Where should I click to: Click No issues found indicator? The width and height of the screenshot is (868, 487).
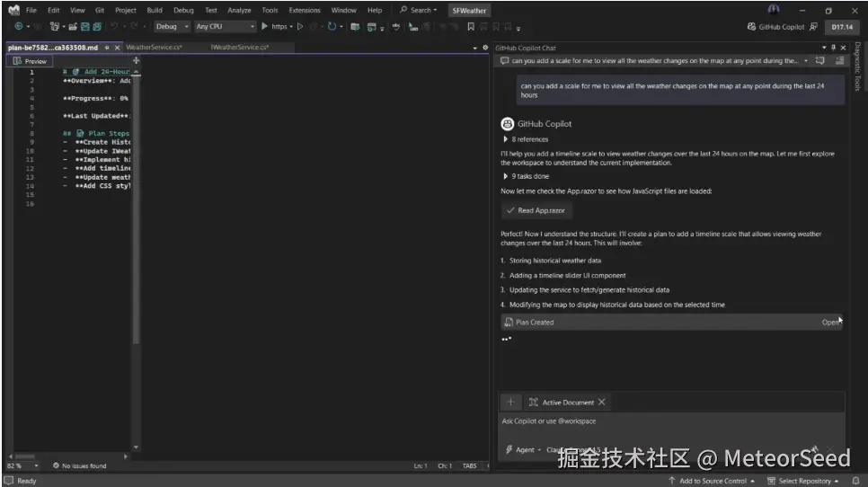click(x=80, y=466)
